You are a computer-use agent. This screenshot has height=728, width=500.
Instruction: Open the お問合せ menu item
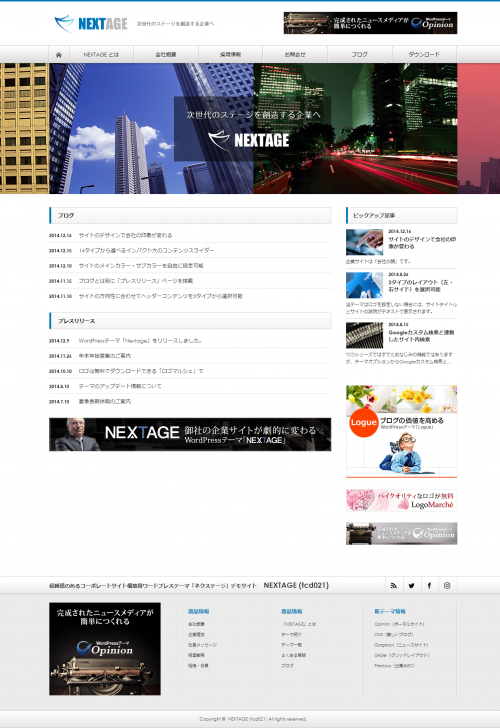[x=295, y=55]
